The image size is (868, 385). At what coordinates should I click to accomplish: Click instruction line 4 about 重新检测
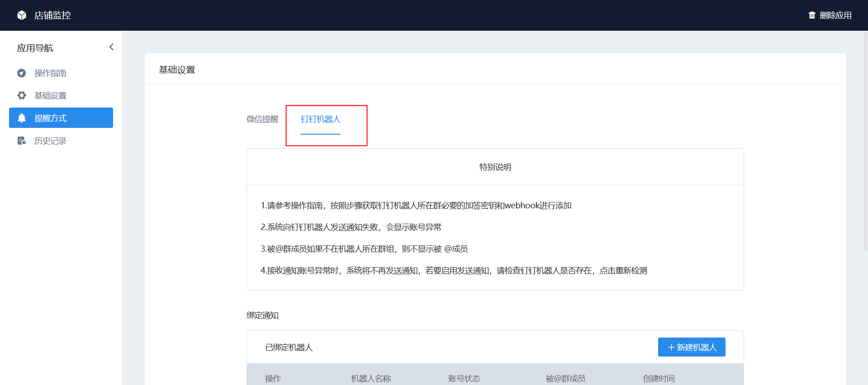coord(454,271)
